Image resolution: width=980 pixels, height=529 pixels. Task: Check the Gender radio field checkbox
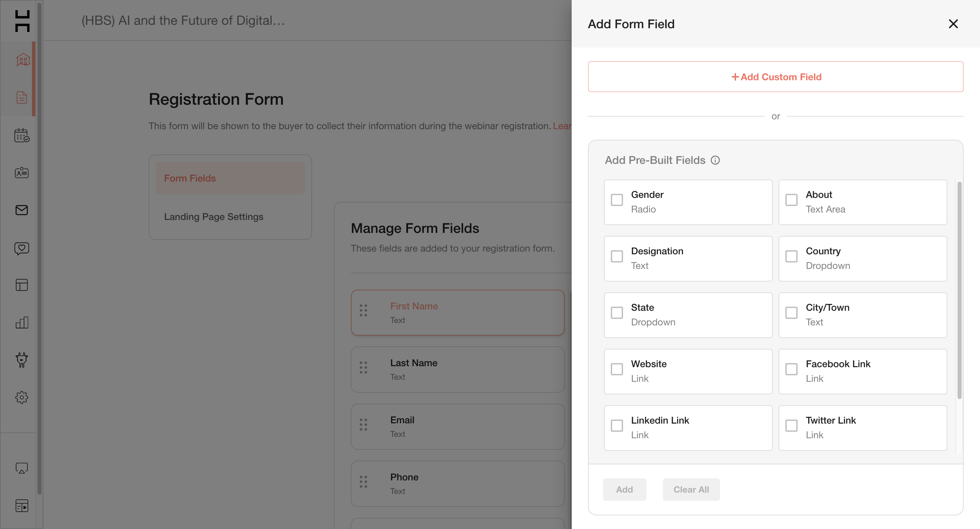(617, 200)
